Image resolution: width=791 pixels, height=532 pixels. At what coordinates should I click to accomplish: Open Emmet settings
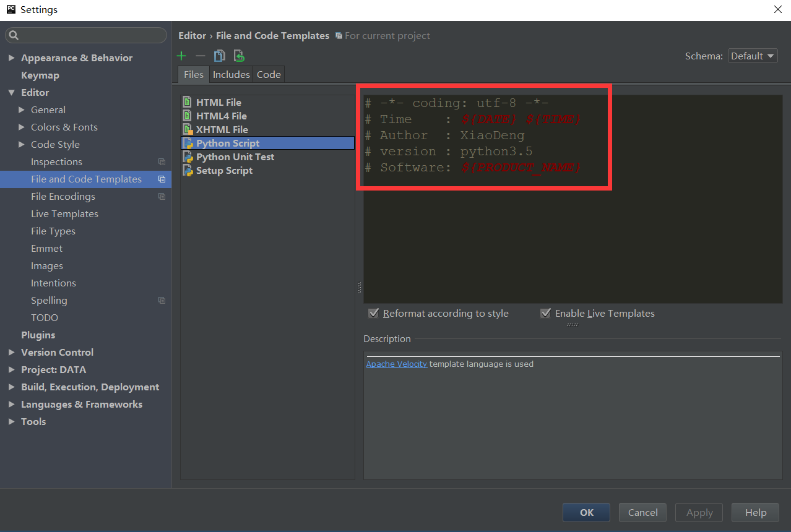(x=47, y=248)
